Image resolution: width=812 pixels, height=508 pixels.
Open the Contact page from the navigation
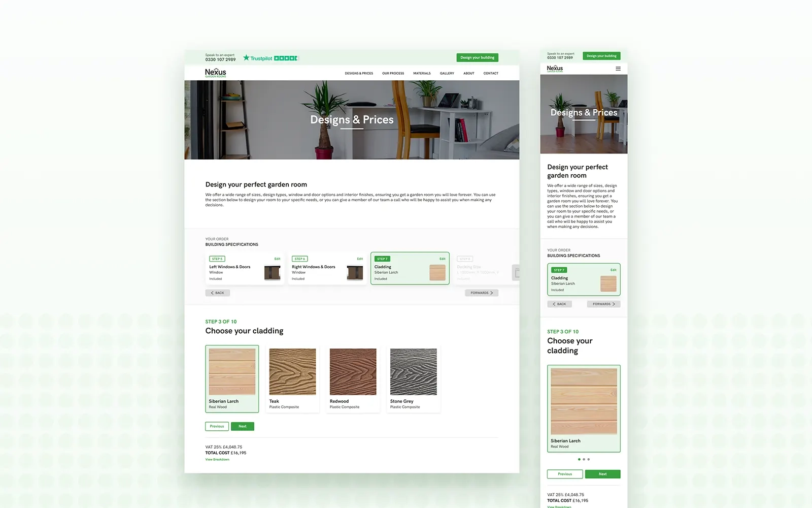[490, 73]
